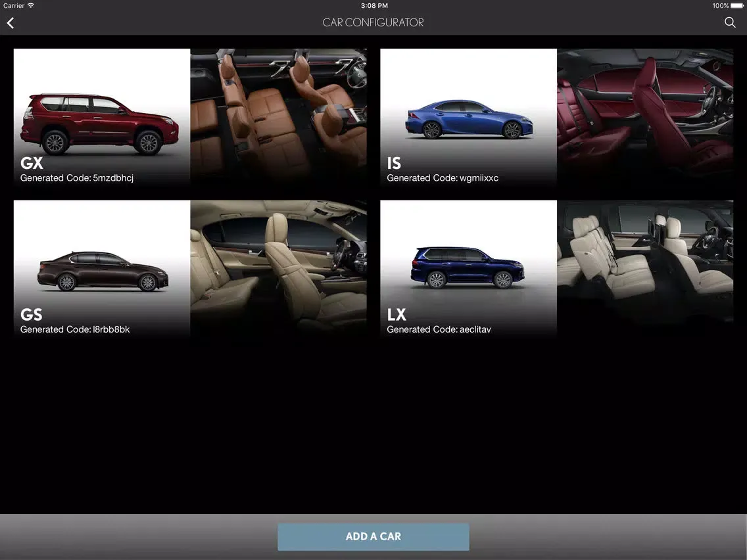View the GS beige interior image
The width and height of the screenshot is (747, 560).
pyautogui.click(x=279, y=269)
